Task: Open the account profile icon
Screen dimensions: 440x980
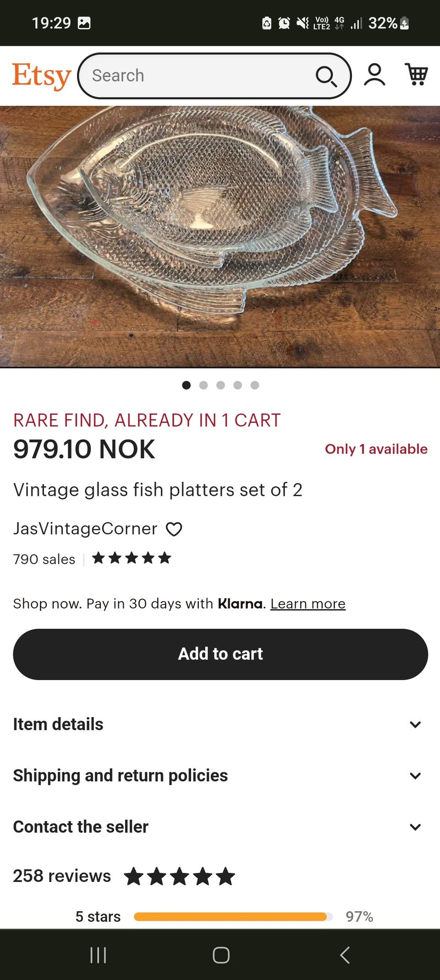Action: coord(374,75)
